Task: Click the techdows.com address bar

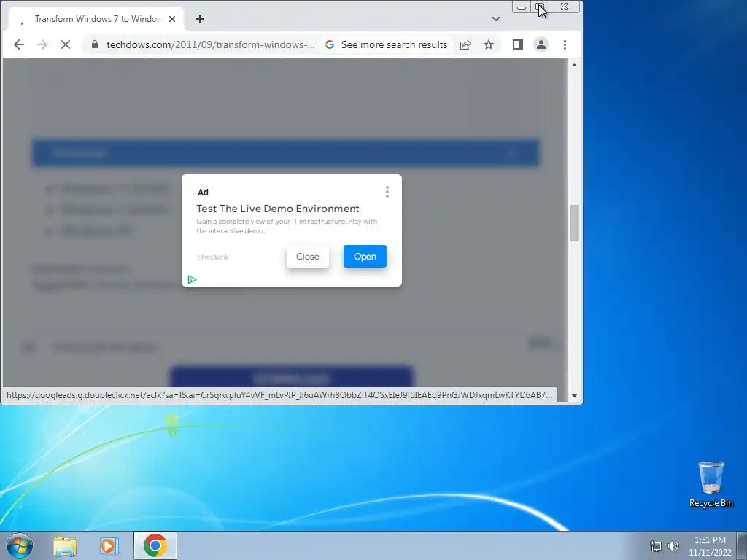Action: (210, 44)
